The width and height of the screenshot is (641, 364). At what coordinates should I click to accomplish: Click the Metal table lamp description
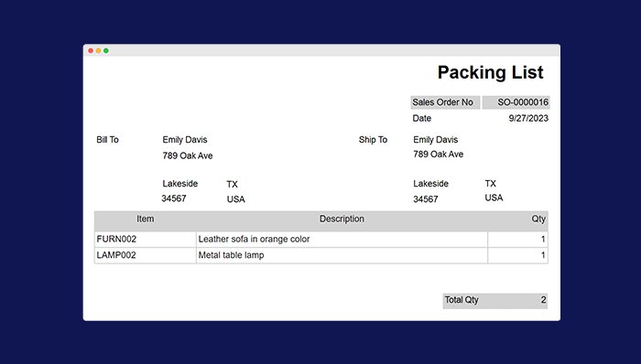[x=231, y=255]
